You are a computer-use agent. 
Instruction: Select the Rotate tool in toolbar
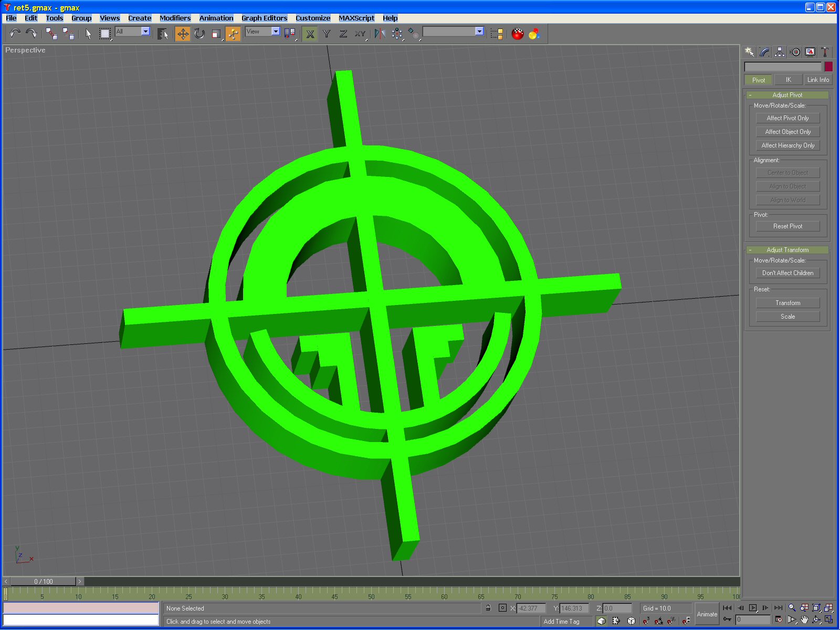tap(199, 34)
